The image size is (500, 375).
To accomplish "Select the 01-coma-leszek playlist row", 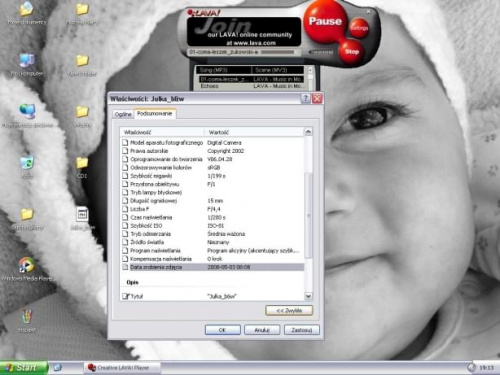I will (251, 79).
